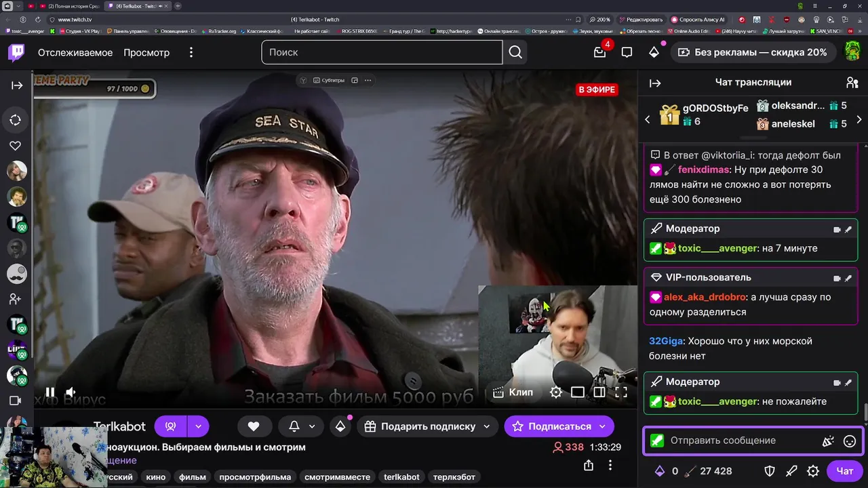Open the Отслеживаемое following page
The height and width of the screenshot is (488, 868).
click(x=75, y=52)
